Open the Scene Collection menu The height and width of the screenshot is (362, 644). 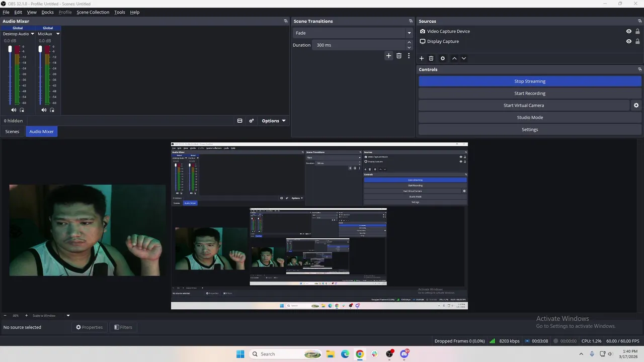pos(93,12)
